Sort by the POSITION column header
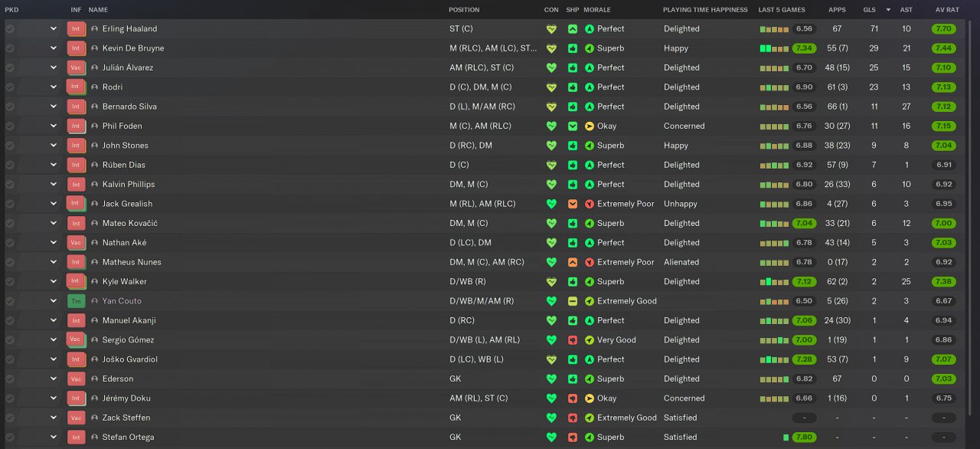 [464, 10]
